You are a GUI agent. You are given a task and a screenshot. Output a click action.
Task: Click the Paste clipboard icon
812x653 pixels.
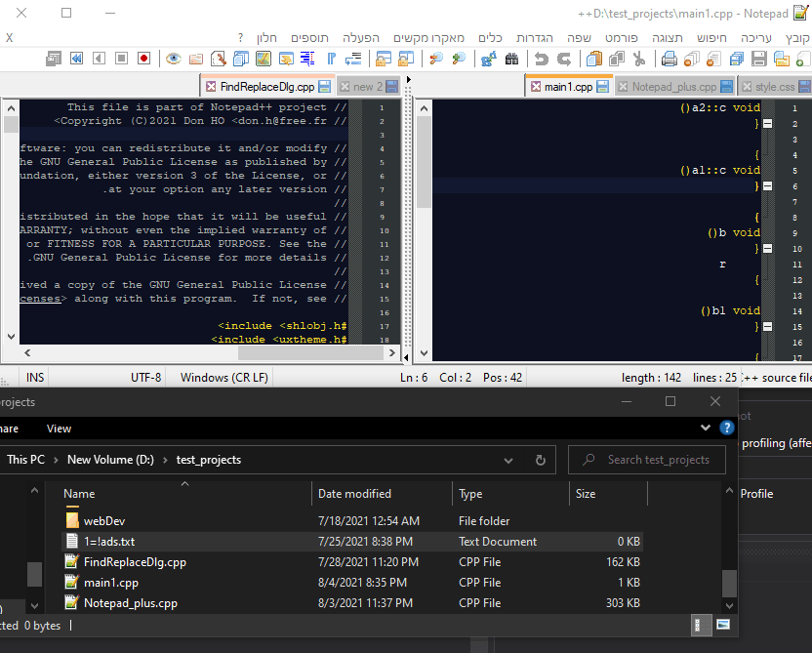(594, 59)
